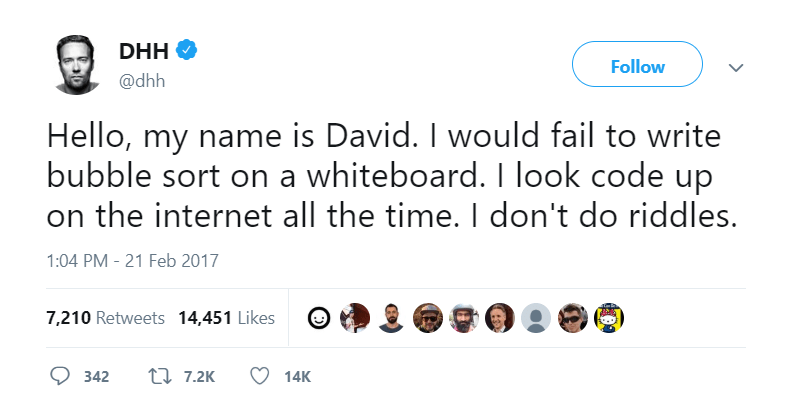Follow the DHH account
The width and height of the screenshot is (789, 406).
coord(637,67)
